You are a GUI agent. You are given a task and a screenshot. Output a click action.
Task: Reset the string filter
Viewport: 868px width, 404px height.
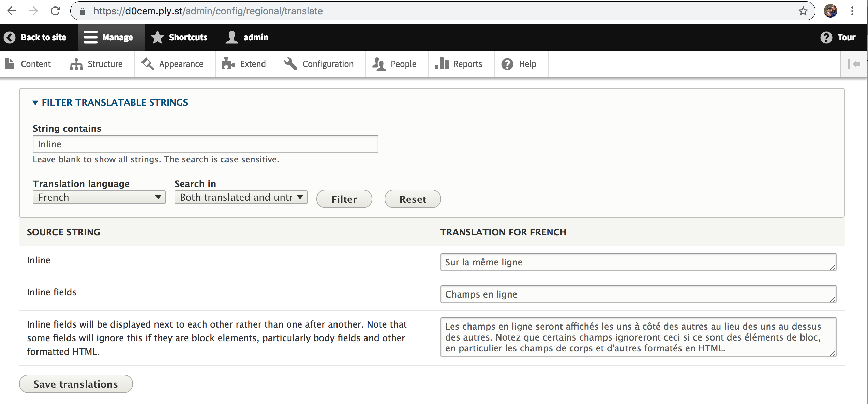point(413,199)
